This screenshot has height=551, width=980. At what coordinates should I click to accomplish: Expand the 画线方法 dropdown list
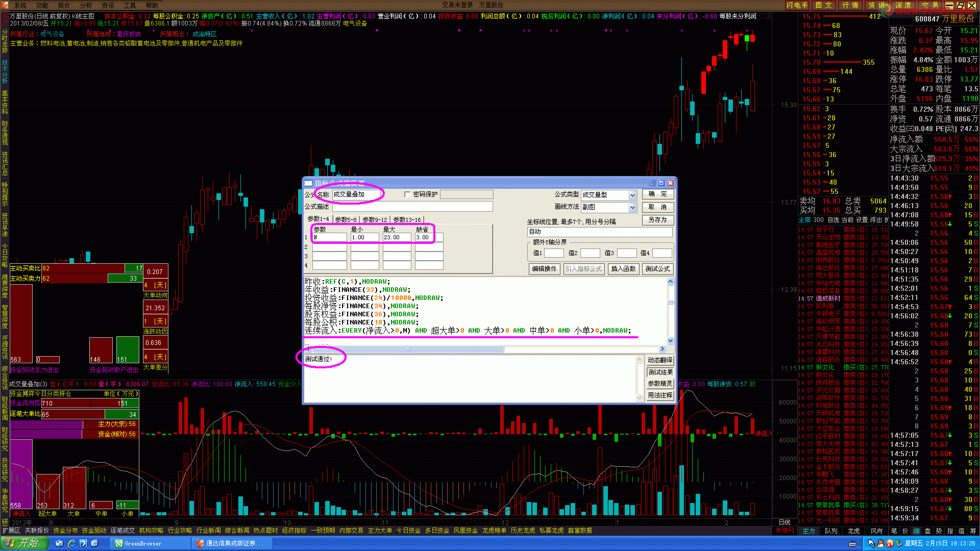click(x=632, y=207)
